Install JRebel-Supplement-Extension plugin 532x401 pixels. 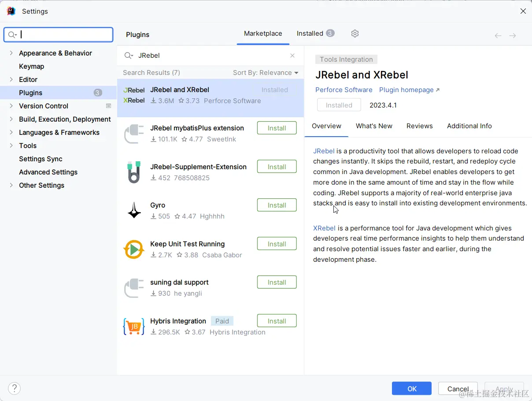coord(277,167)
